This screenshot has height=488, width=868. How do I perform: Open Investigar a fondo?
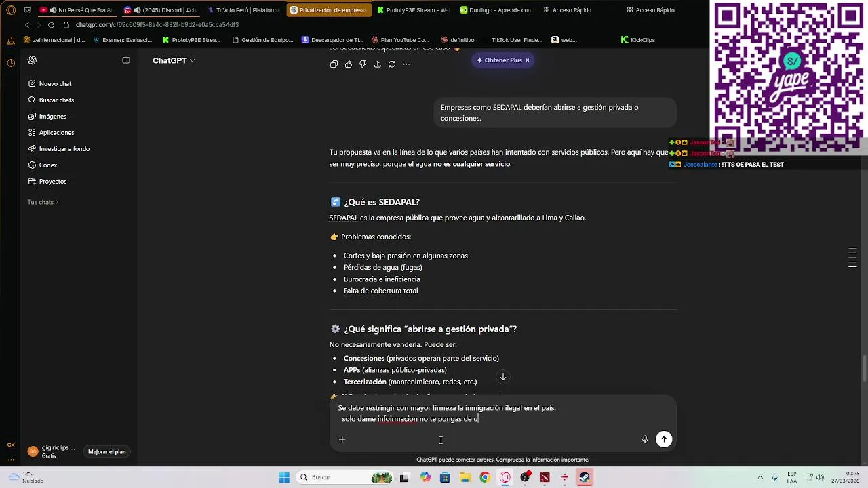(59, 149)
